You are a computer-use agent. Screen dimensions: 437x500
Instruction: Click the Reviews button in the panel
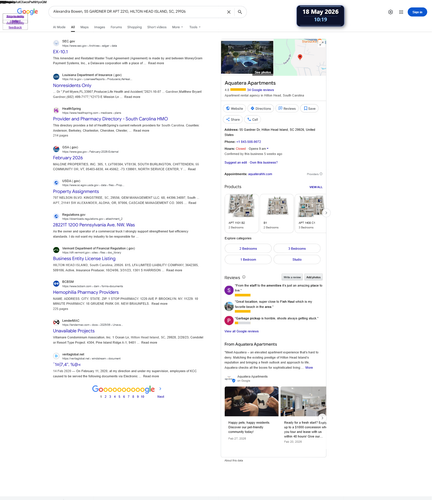coord(287,109)
